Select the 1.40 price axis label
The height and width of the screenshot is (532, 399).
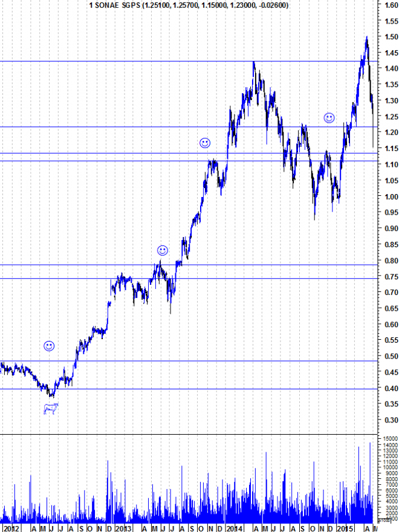pos(392,68)
